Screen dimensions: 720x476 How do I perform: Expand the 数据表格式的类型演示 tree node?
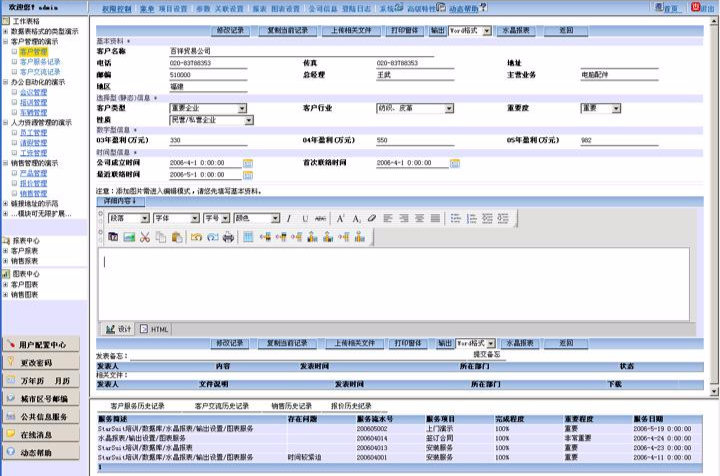pos(6,32)
